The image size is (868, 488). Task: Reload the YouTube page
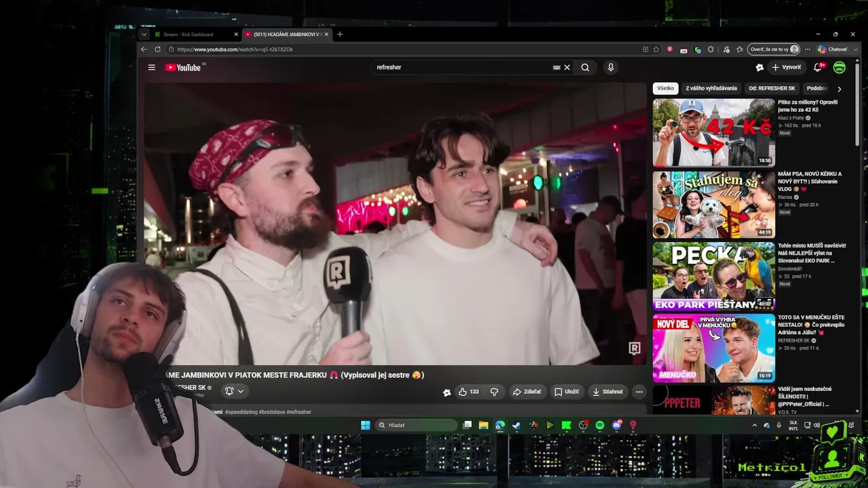coord(157,49)
